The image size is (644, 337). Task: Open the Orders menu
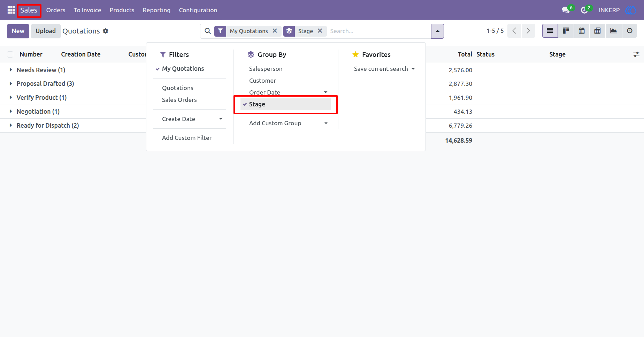point(56,10)
